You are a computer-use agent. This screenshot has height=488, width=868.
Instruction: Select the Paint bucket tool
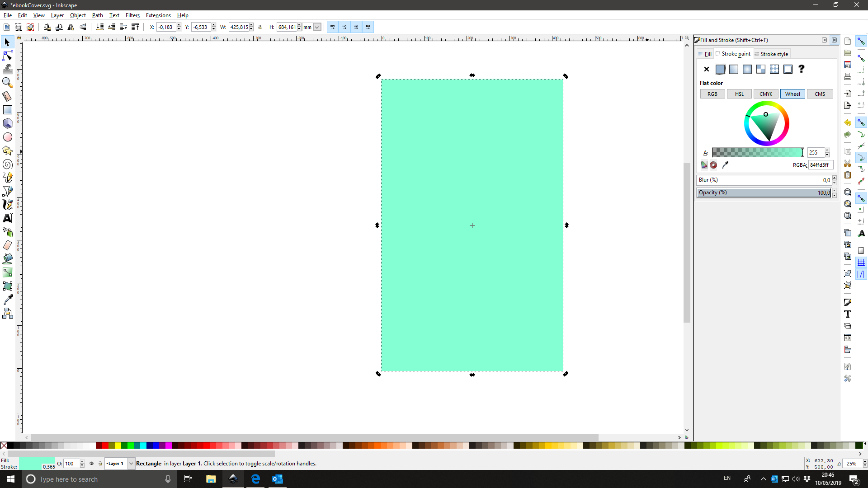tap(7, 259)
